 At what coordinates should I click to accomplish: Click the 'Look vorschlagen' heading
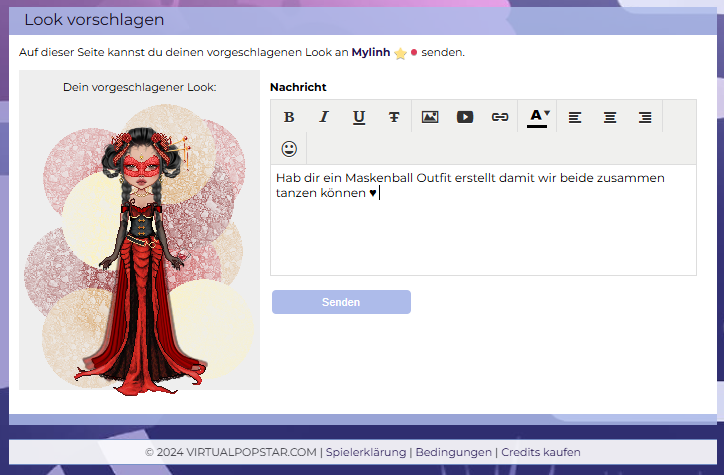94,20
